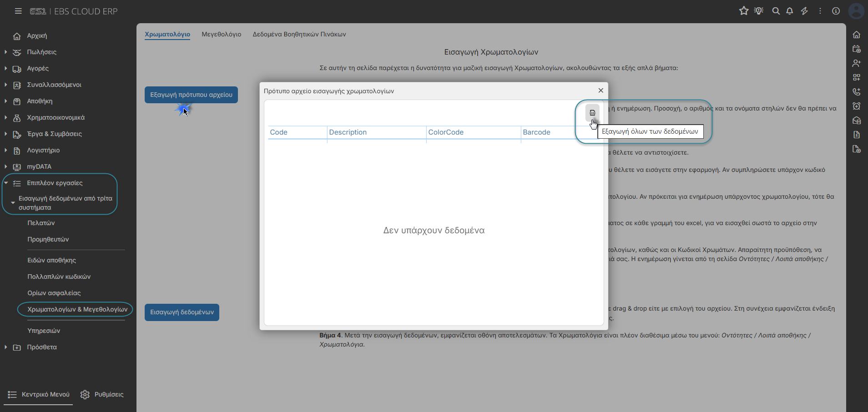This screenshot has height=412, width=868.
Task: Open the notifications bell icon
Action: click(x=790, y=11)
